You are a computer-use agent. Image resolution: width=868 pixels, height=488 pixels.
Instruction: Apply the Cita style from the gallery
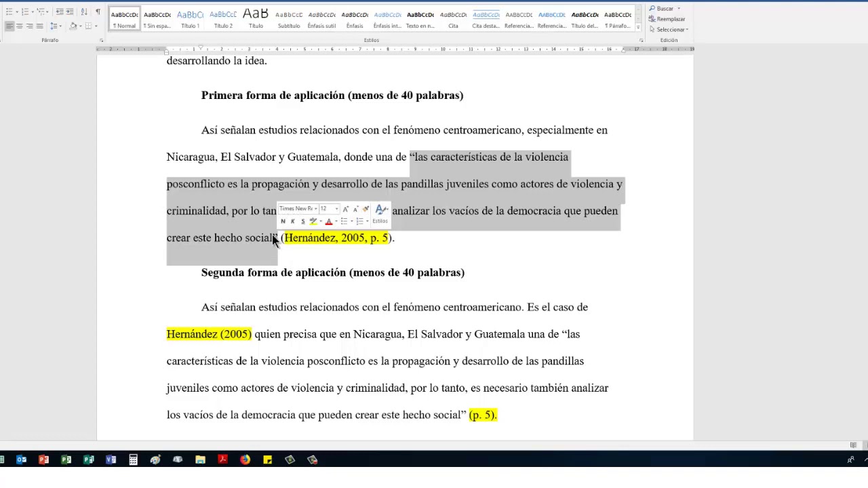click(453, 20)
